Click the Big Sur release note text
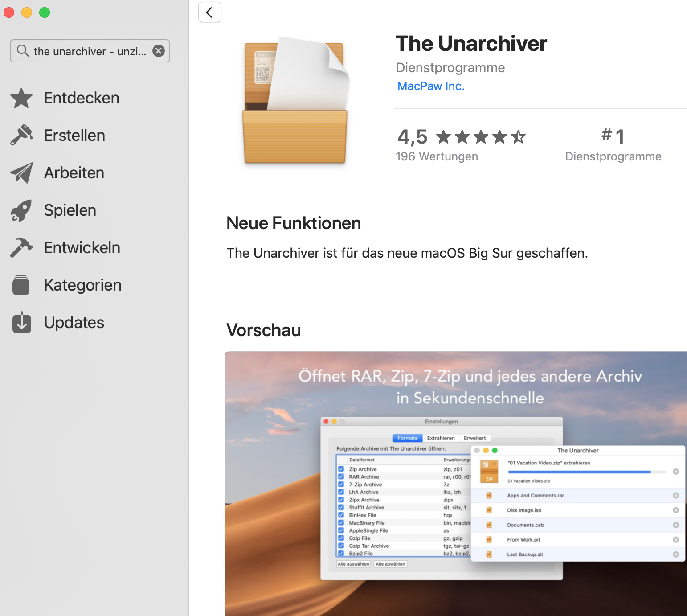 tap(407, 253)
